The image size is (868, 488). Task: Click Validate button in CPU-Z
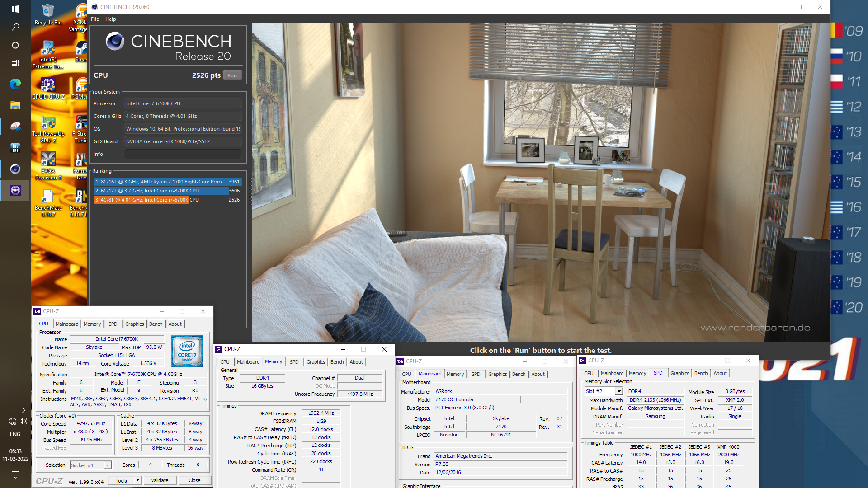(x=160, y=480)
